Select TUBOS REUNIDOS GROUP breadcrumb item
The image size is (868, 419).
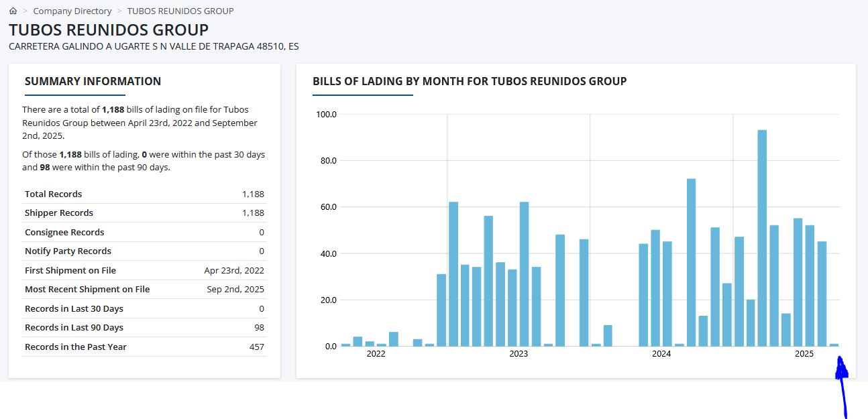click(180, 11)
